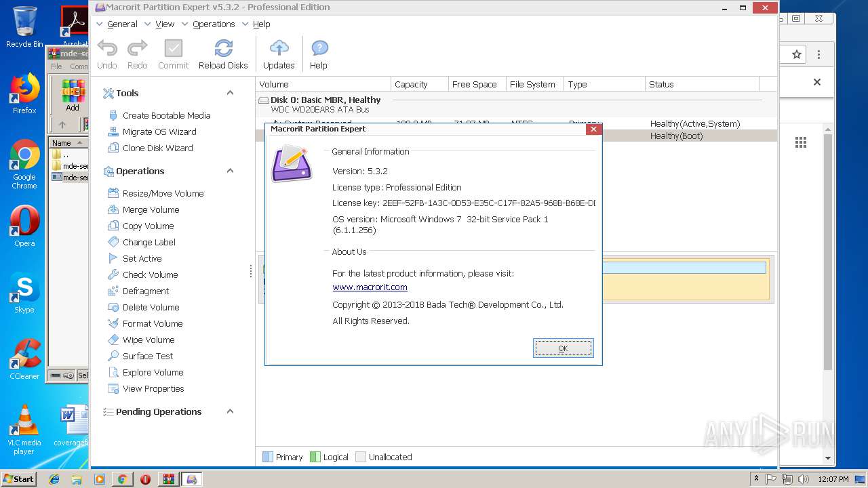This screenshot has width=868, height=488.
Task: Click the Logical legend swatch
Action: click(x=315, y=457)
